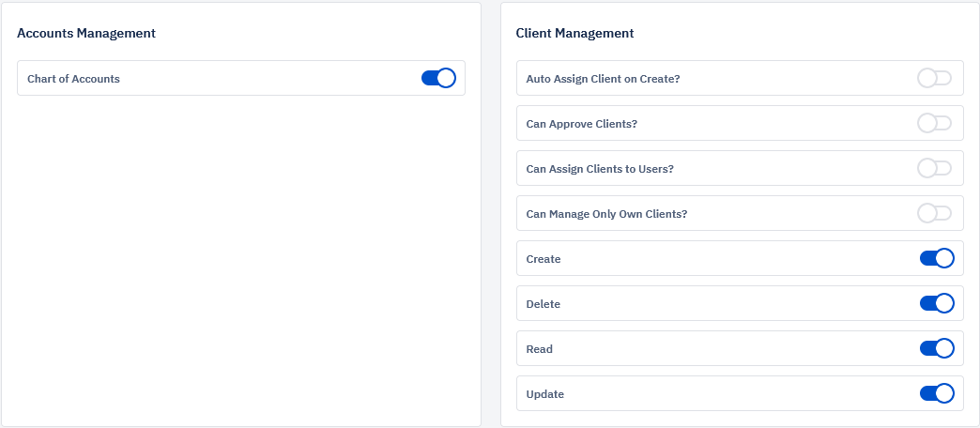Enable Can Assign Clients to Users switch
Viewport: 980px width, 428px height.
point(934,168)
